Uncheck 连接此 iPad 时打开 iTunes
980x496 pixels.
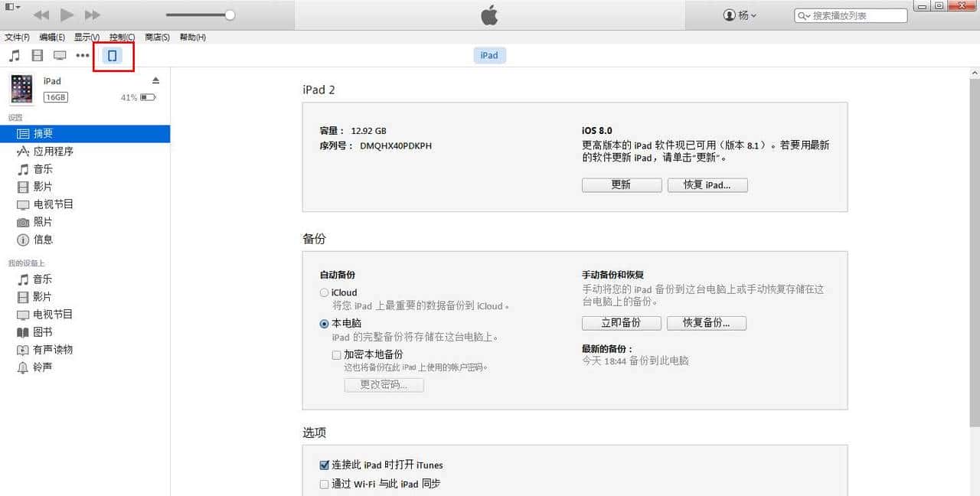[x=325, y=465]
